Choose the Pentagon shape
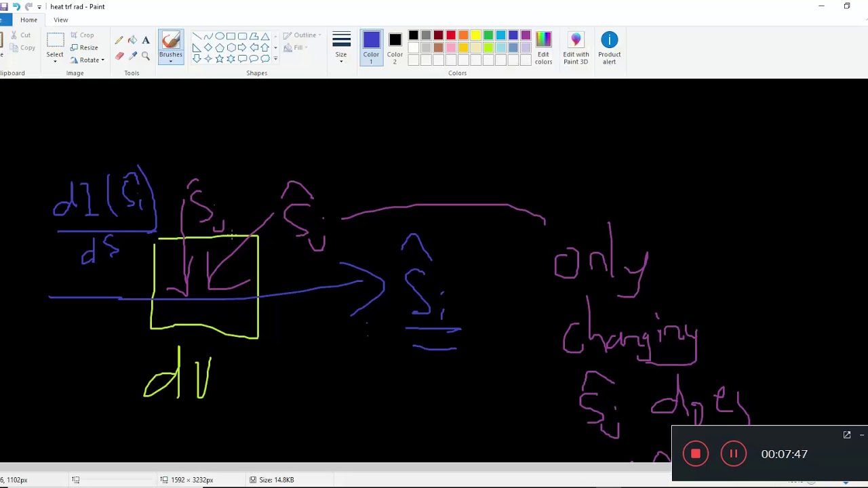 tap(220, 47)
